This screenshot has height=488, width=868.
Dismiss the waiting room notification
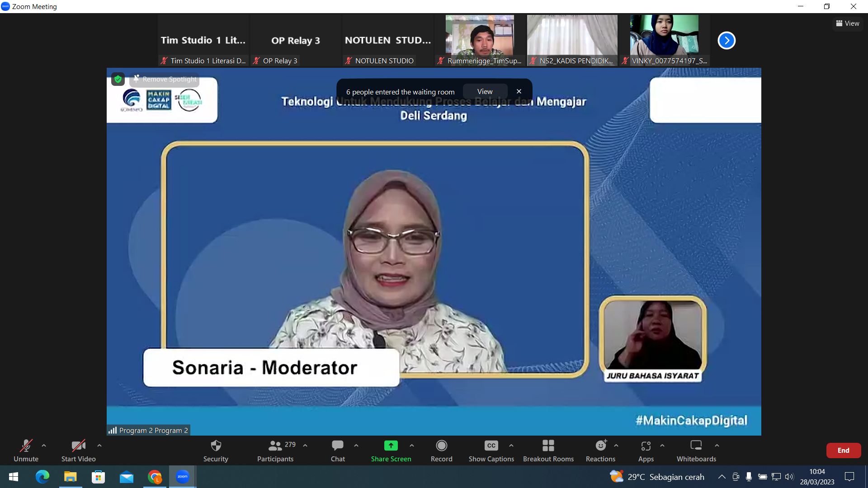point(519,91)
